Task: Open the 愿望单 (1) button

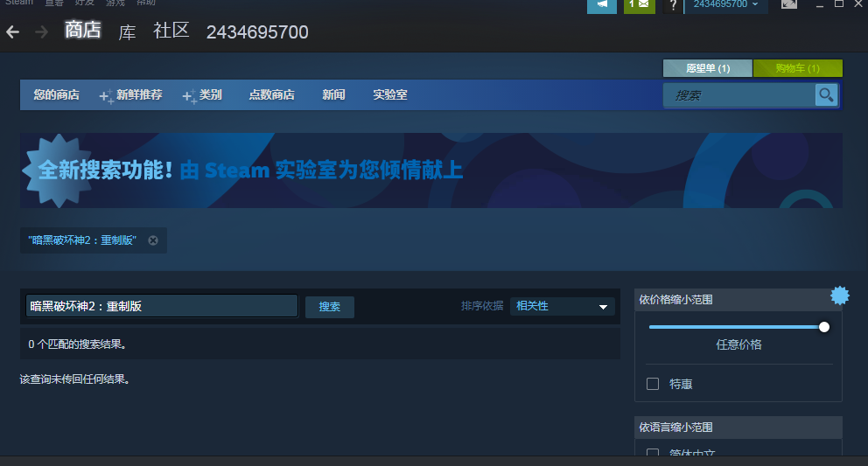Action: [708, 68]
